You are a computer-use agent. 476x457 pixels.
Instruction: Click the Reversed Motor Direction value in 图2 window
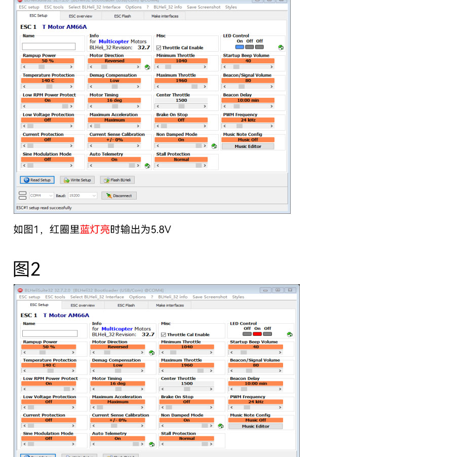pyautogui.click(x=118, y=347)
